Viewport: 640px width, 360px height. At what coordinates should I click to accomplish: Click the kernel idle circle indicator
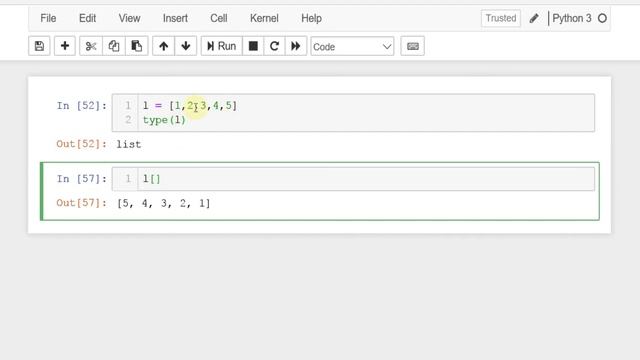click(602, 18)
